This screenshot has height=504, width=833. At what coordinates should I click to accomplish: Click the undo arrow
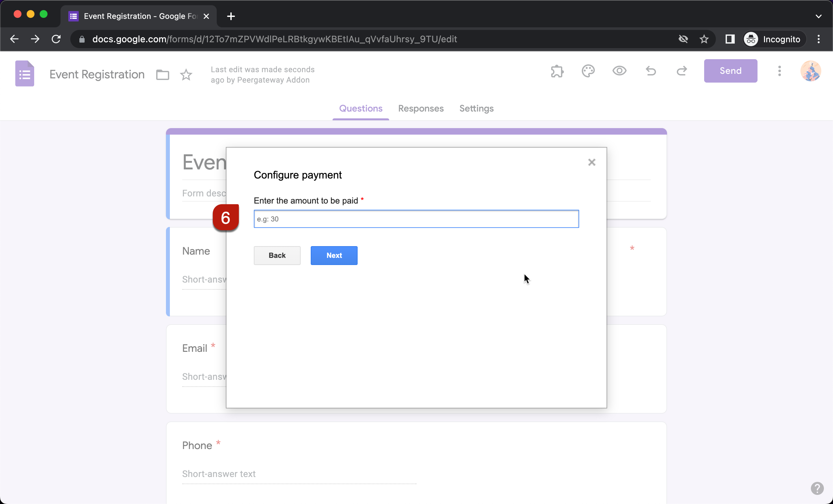coord(650,71)
